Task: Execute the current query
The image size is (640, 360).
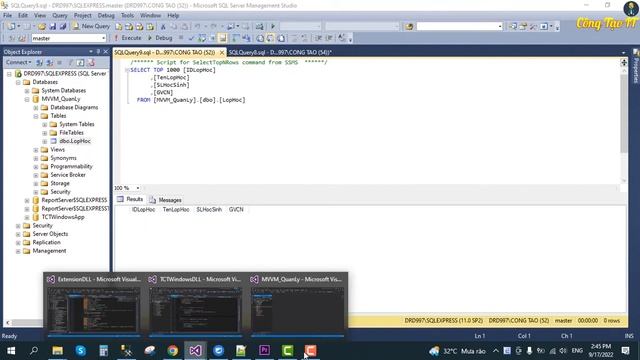Action: [127, 38]
